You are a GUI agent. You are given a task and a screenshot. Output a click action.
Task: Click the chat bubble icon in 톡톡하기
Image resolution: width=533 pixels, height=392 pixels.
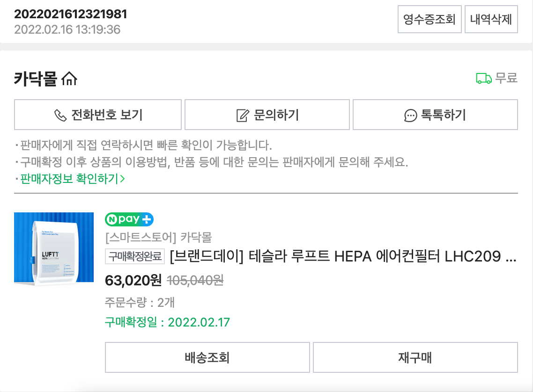click(x=410, y=116)
